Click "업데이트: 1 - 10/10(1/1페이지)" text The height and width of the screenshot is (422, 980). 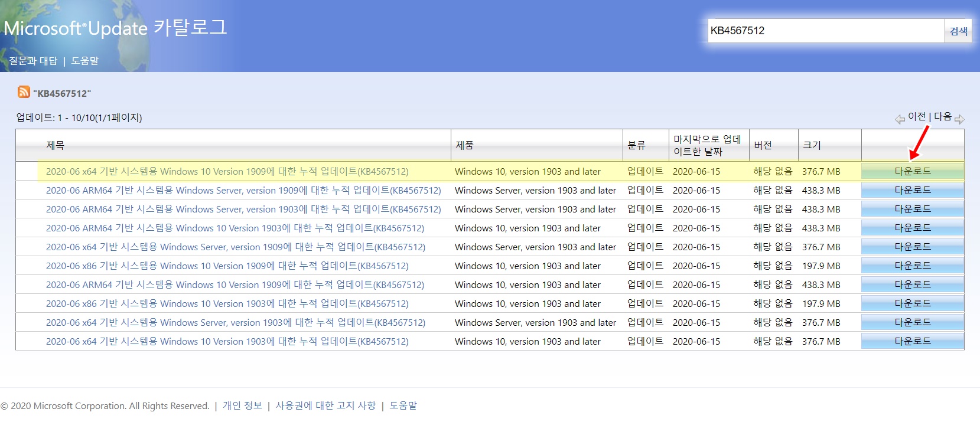click(79, 117)
